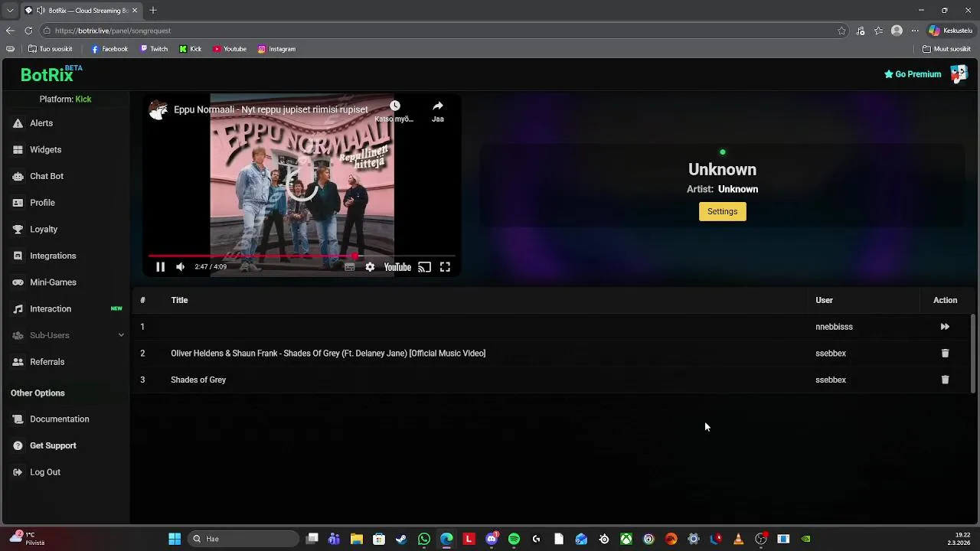Viewport: 980px width, 551px height.
Task: Delete the Shades of Grey request row 3
Action: pyautogui.click(x=945, y=380)
